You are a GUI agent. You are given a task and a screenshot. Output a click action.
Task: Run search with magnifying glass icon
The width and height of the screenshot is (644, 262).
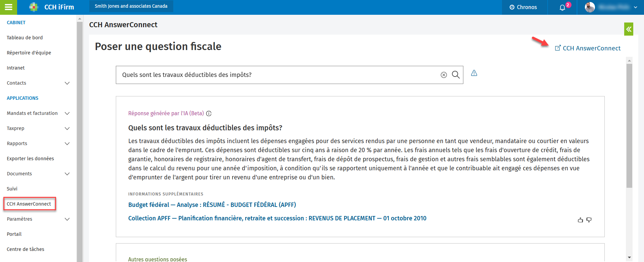point(456,75)
